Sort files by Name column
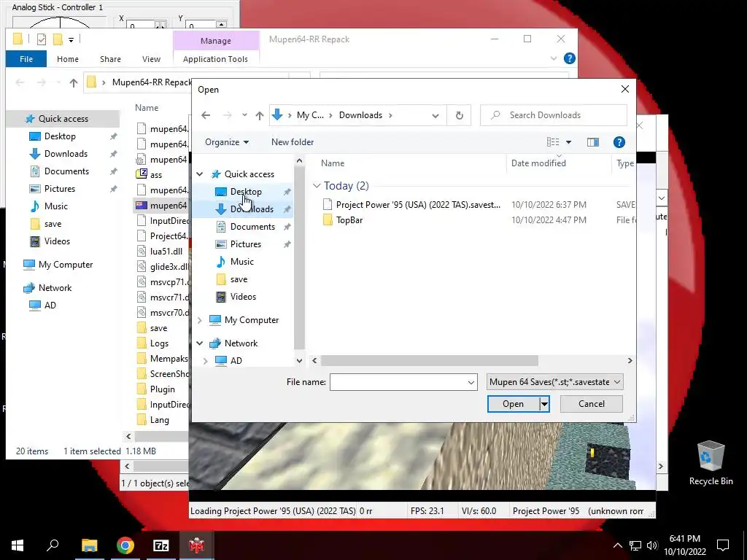747x560 pixels. (x=333, y=163)
